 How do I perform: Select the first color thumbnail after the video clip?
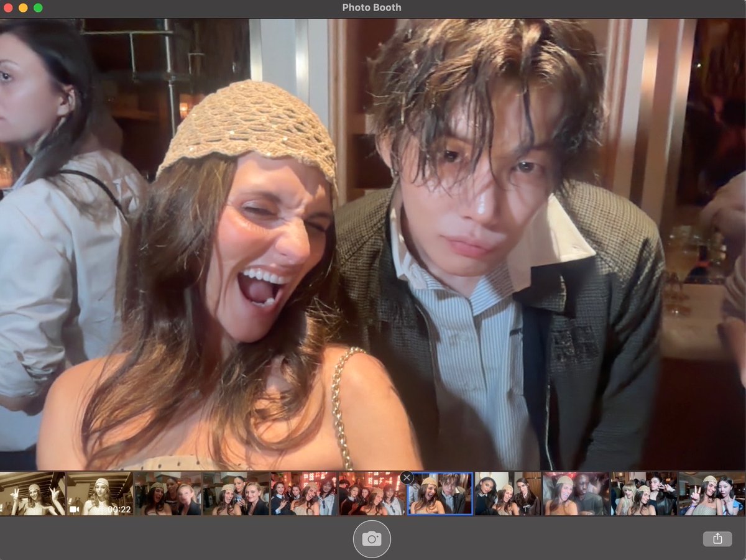tap(168, 493)
